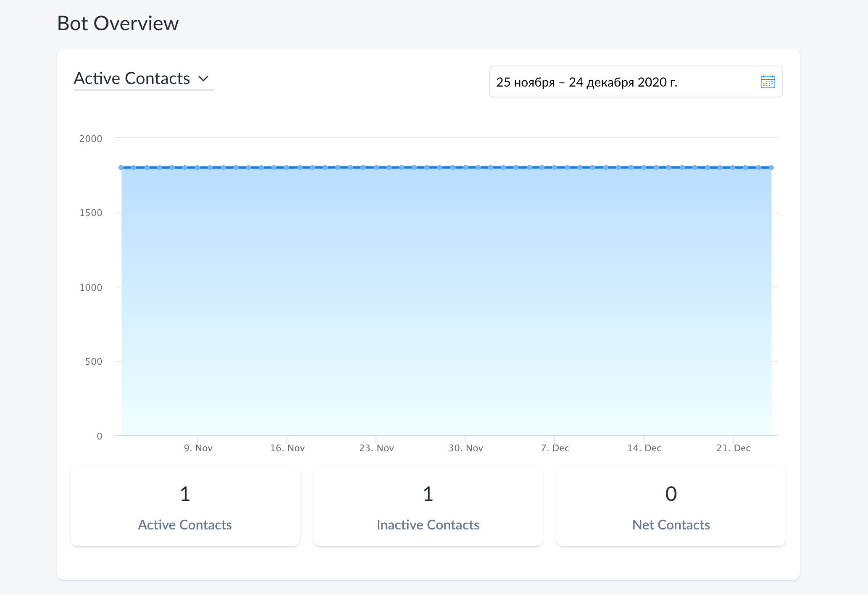Image resolution: width=868 pixels, height=595 pixels.
Task: Click the 21. Dec axis label
Action: [733, 448]
